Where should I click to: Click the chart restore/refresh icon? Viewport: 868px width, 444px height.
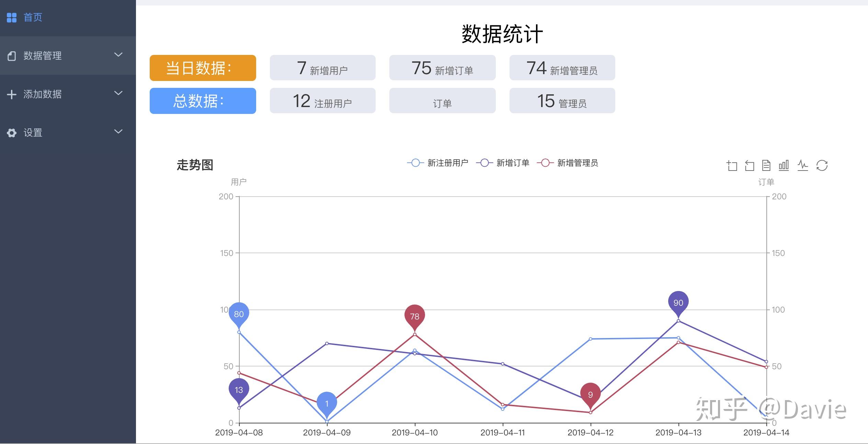click(x=822, y=165)
